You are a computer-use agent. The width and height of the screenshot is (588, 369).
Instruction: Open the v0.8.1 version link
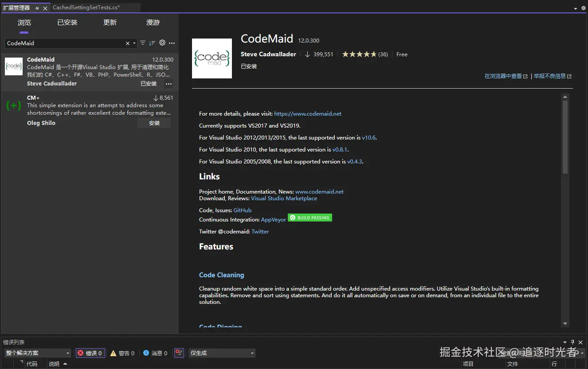tap(340, 149)
